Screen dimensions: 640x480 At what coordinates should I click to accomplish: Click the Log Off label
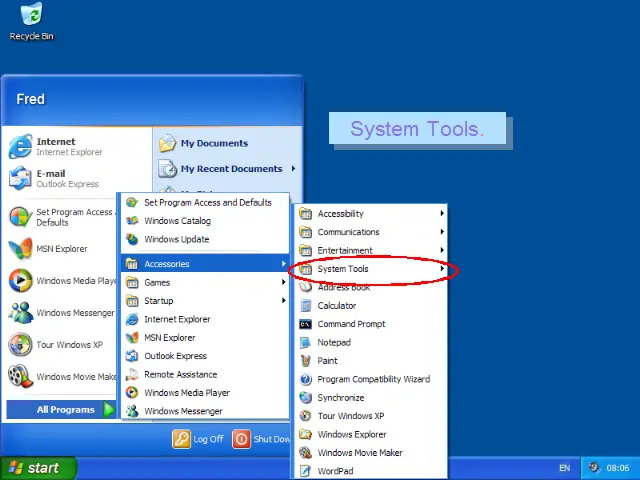208,439
